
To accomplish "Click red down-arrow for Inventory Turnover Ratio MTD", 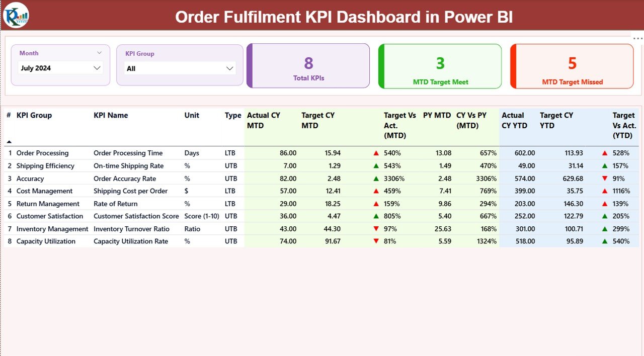I will [x=376, y=229].
